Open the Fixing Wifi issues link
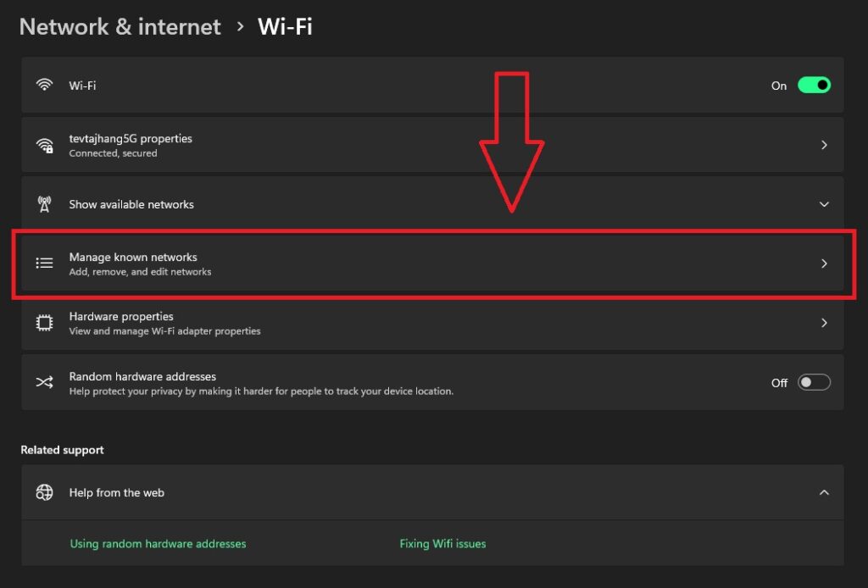 pyautogui.click(x=442, y=544)
